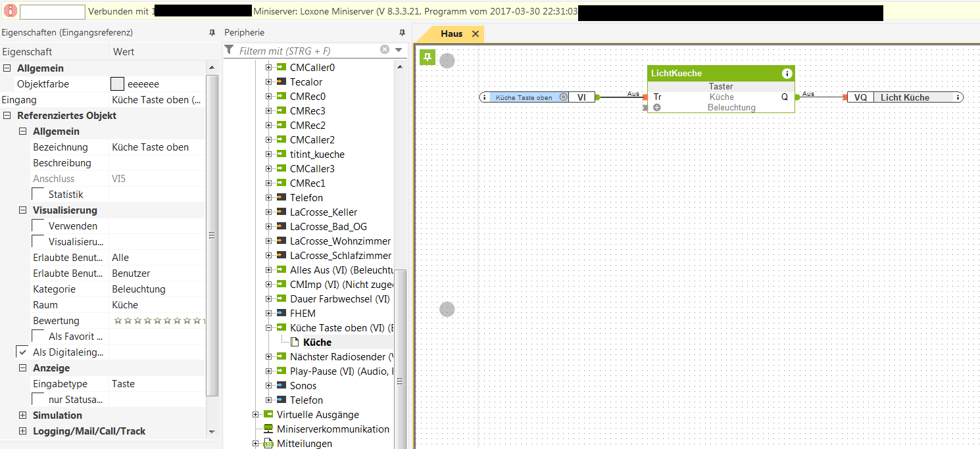Uncheck the Als Digitaleing... checkbox
980x449 pixels.
tap(22, 352)
